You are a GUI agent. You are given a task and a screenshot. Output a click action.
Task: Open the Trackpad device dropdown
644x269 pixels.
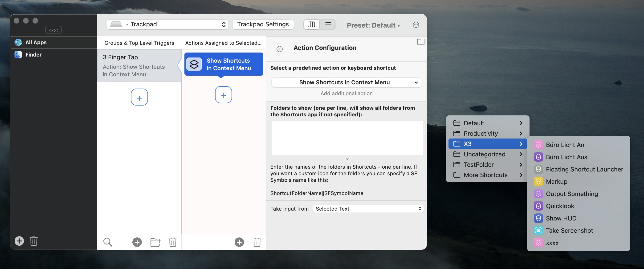pos(167,24)
